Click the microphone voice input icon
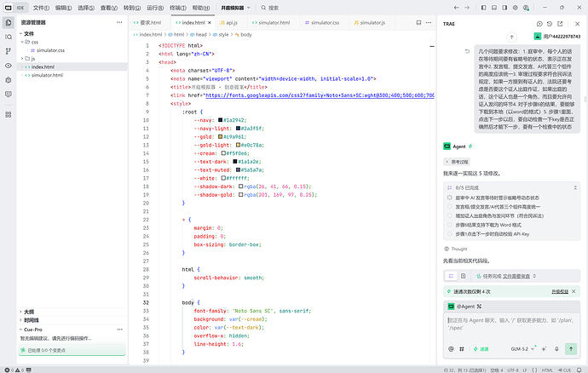This screenshot has width=588, height=373. point(556,349)
